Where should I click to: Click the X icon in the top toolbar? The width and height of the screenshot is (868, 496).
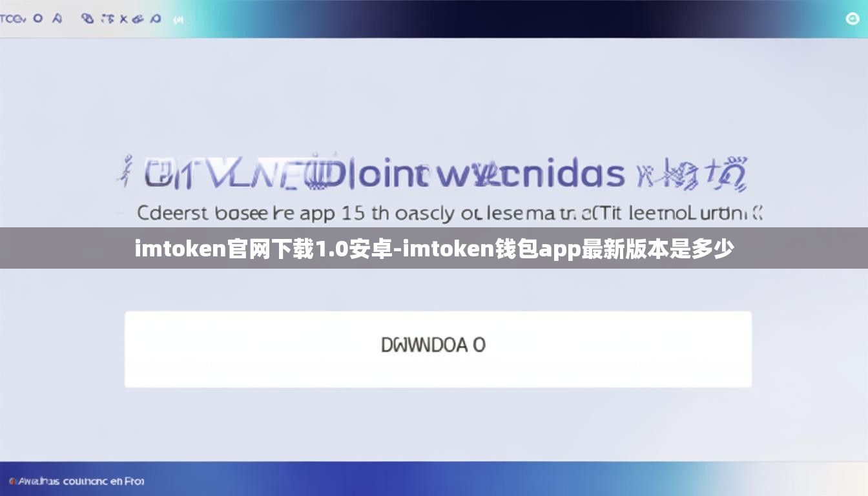[123, 19]
